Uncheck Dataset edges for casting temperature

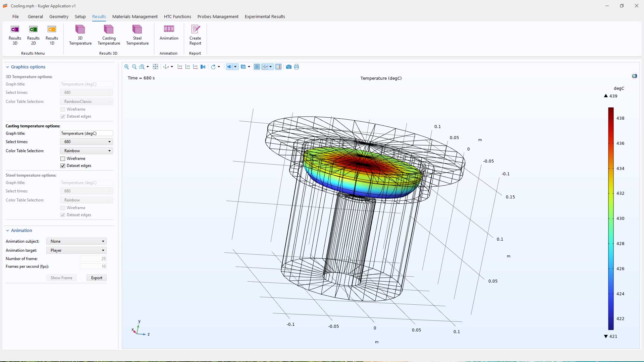[x=63, y=166]
